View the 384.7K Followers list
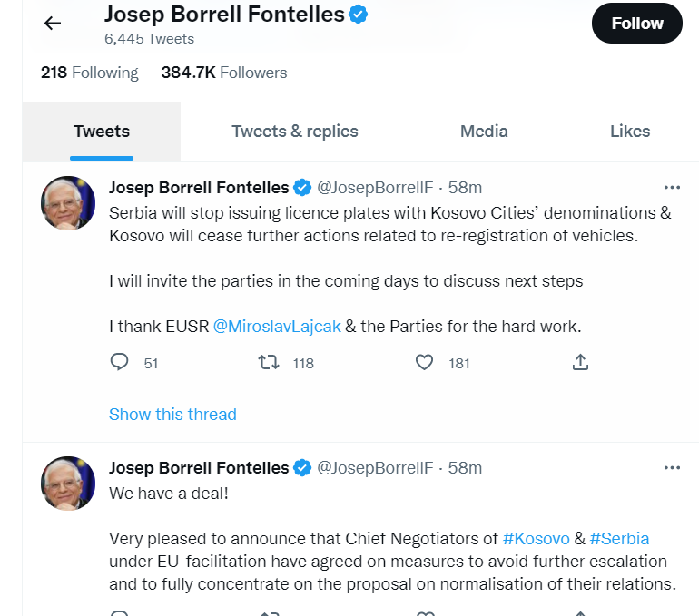 click(223, 73)
